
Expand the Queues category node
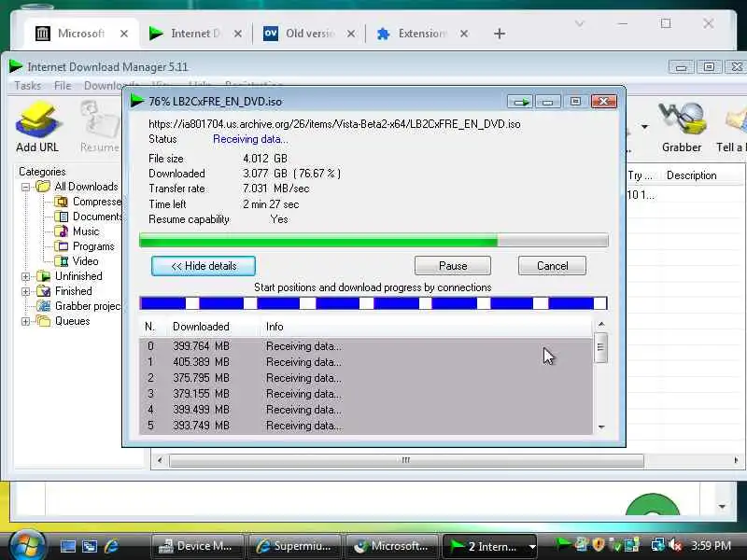(26, 321)
